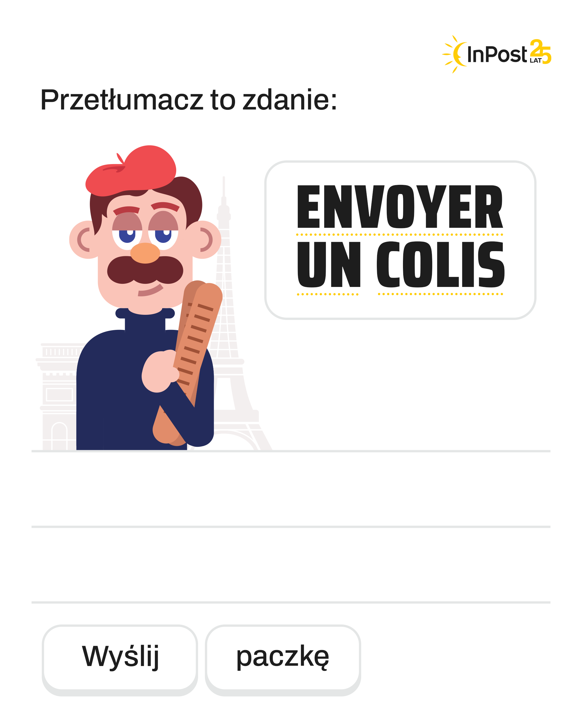Screen dimensions: 582x728
Task: Tap the underlined word UN
Action: coord(329,264)
